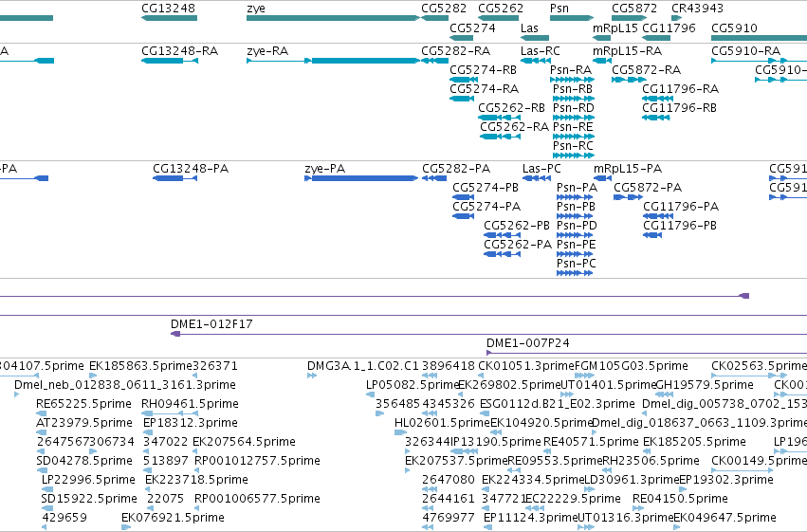This screenshot has width=807, height=532.
Task: Click the CG13248 gene label
Action: (168, 9)
